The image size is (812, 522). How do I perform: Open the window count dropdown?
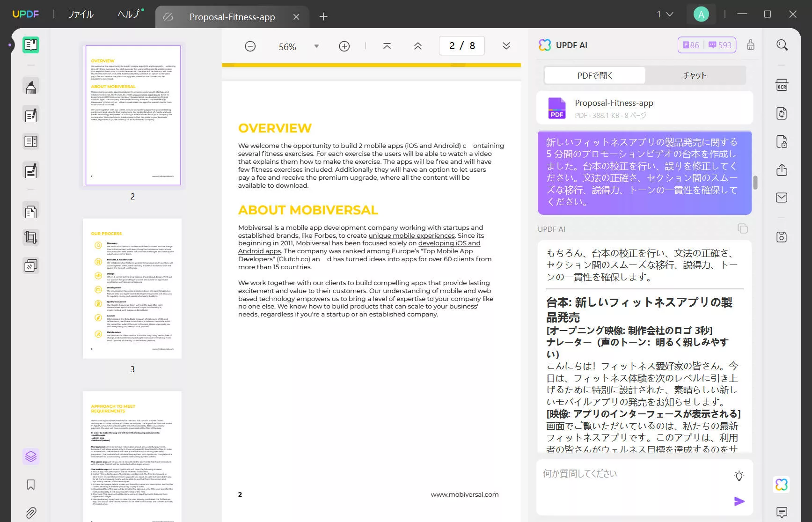665,15
